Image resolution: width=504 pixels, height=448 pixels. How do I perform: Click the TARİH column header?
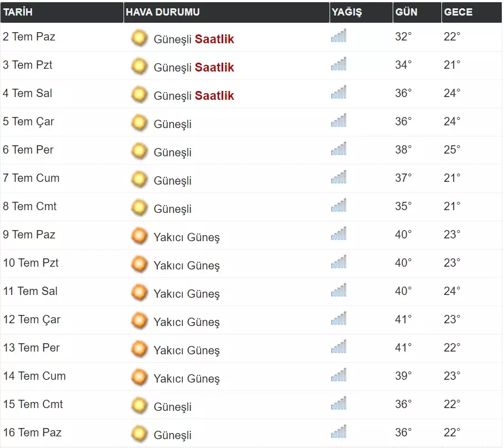(x=18, y=12)
